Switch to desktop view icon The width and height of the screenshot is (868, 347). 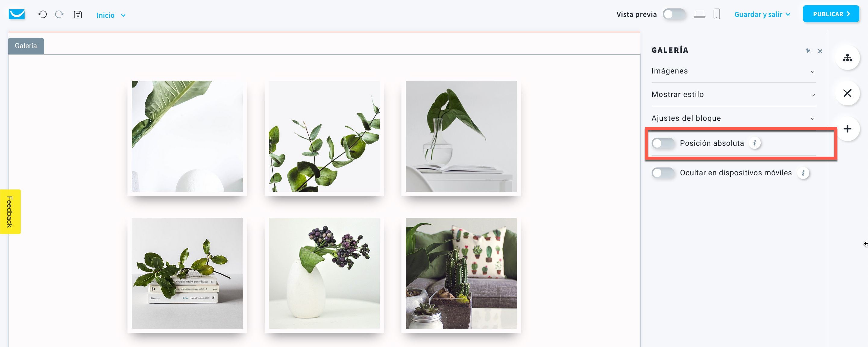click(x=700, y=14)
